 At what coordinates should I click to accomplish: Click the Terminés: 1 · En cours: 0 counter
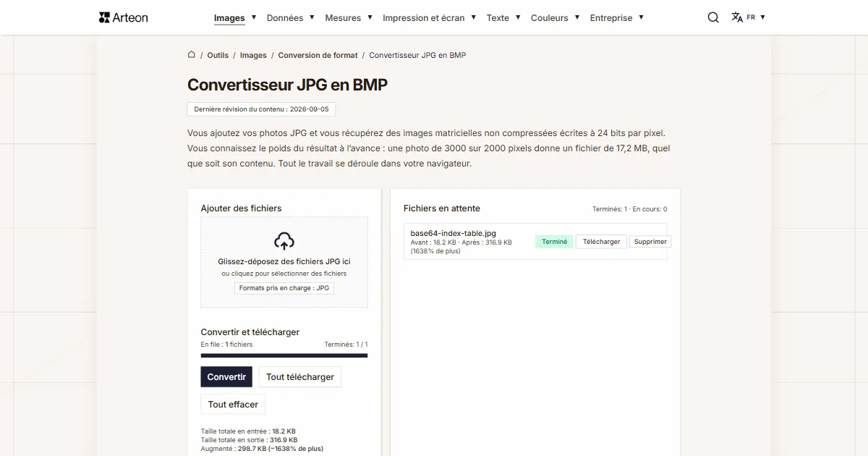pos(629,209)
